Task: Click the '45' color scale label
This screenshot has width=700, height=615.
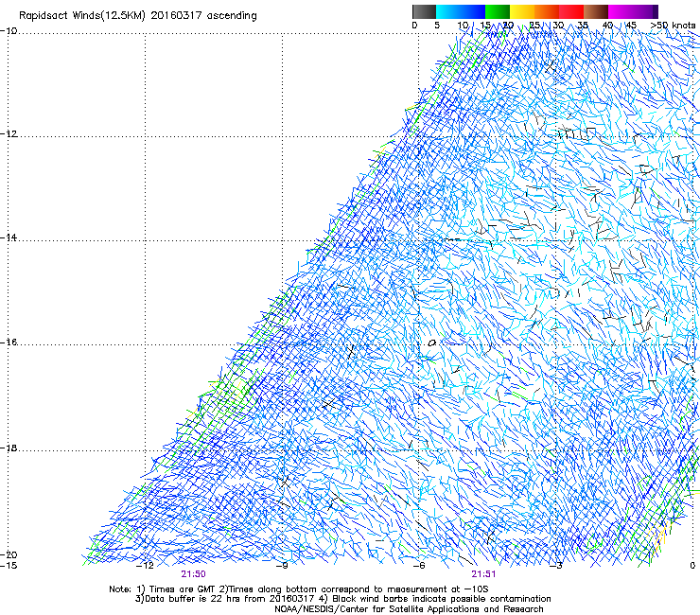Action: pyautogui.click(x=631, y=26)
